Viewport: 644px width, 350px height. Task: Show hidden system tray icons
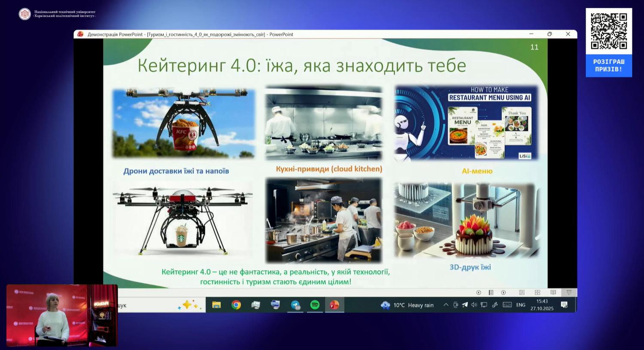446,305
